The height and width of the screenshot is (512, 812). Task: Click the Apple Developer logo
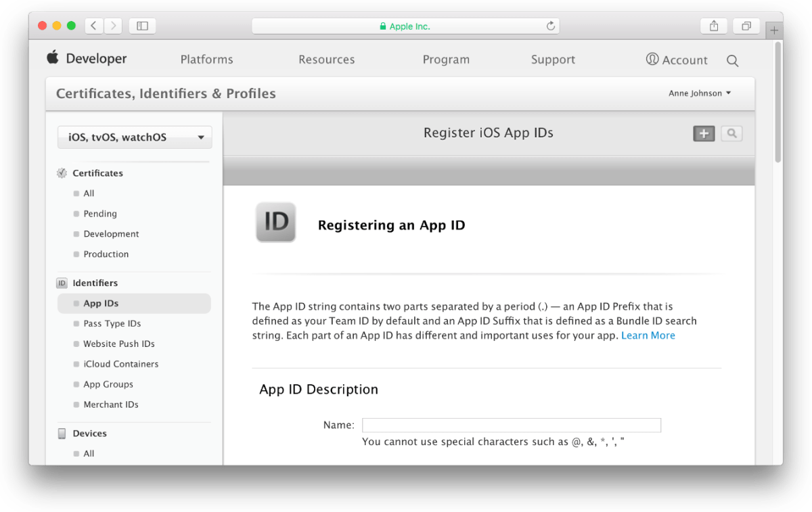click(x=87, y=59)
